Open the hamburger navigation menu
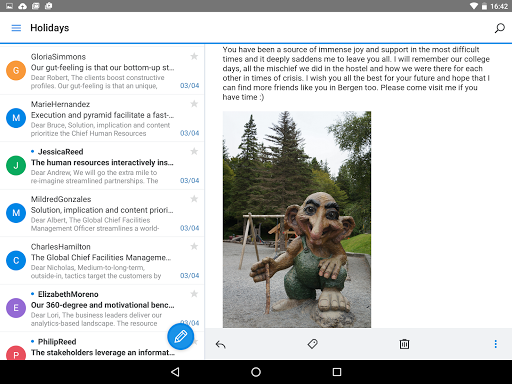 [x=16, y=28]
